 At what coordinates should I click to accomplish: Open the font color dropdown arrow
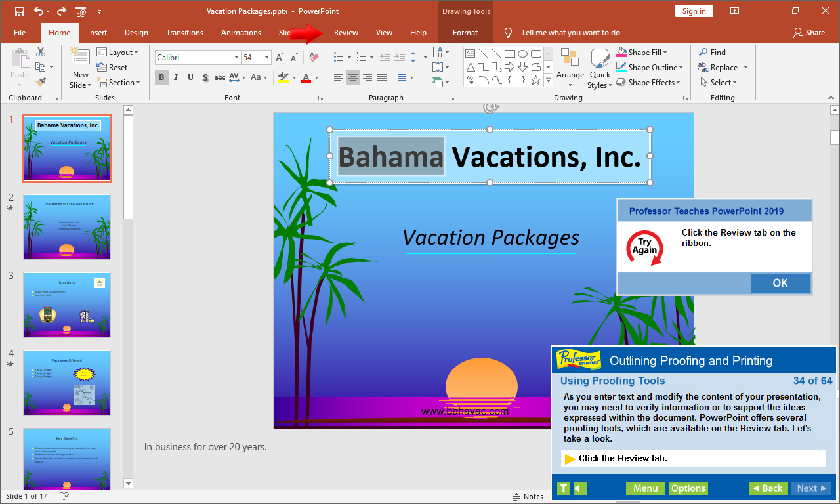(316, 77)
